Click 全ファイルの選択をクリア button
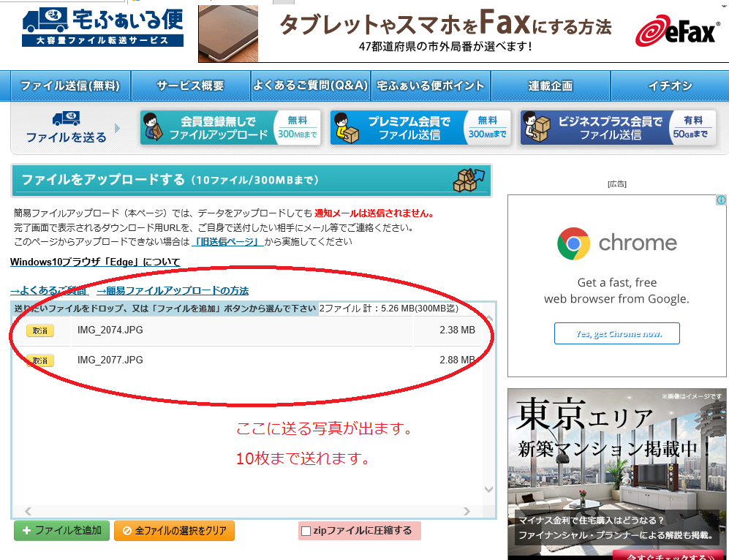Screen dimensions: 729x560 (x=174, y=531)
